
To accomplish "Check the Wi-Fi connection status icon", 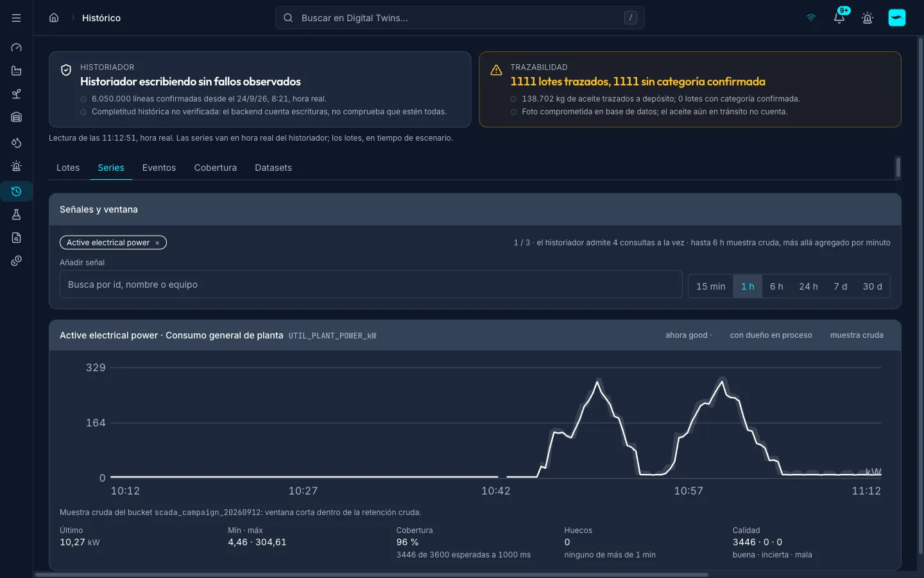I will click(811, 18).
